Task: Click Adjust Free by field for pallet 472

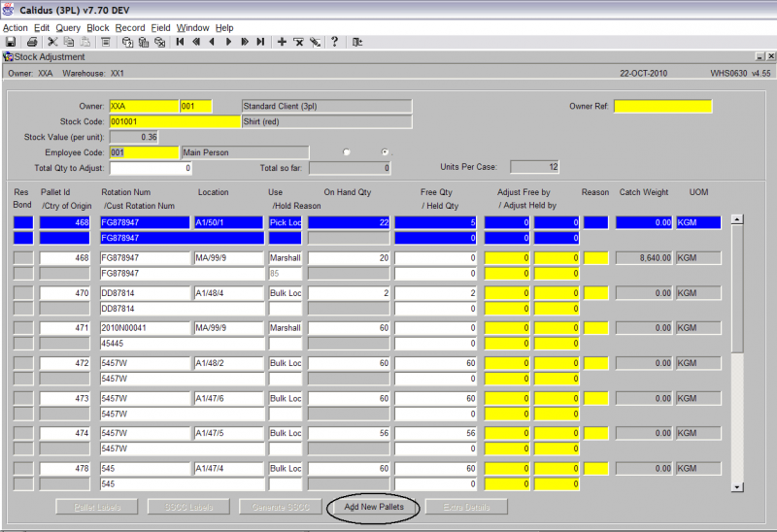Action: (507, 363)
